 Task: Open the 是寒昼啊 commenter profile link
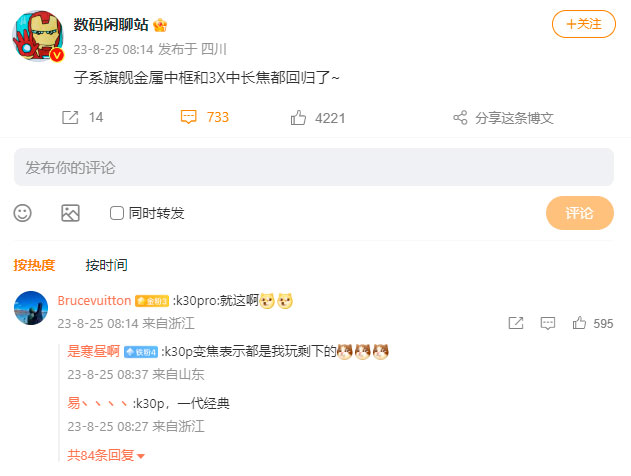[x=93, y=351]
